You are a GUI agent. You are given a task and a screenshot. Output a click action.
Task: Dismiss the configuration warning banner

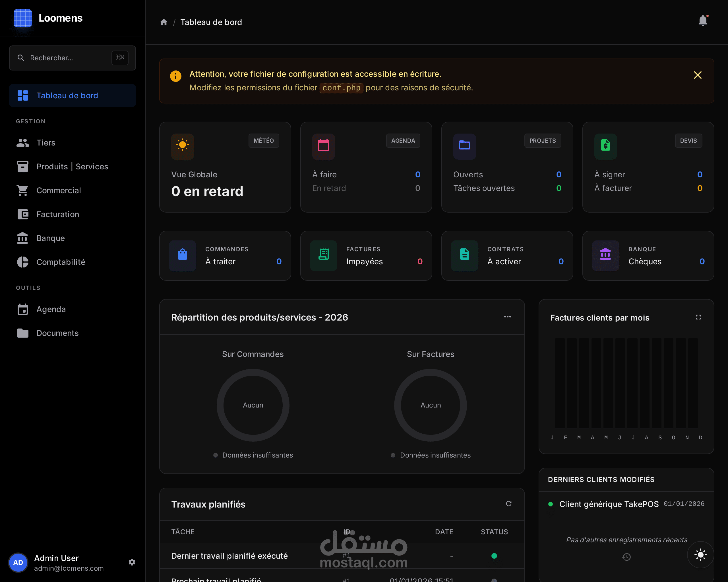pyautogui.click(x=697, y=75)
